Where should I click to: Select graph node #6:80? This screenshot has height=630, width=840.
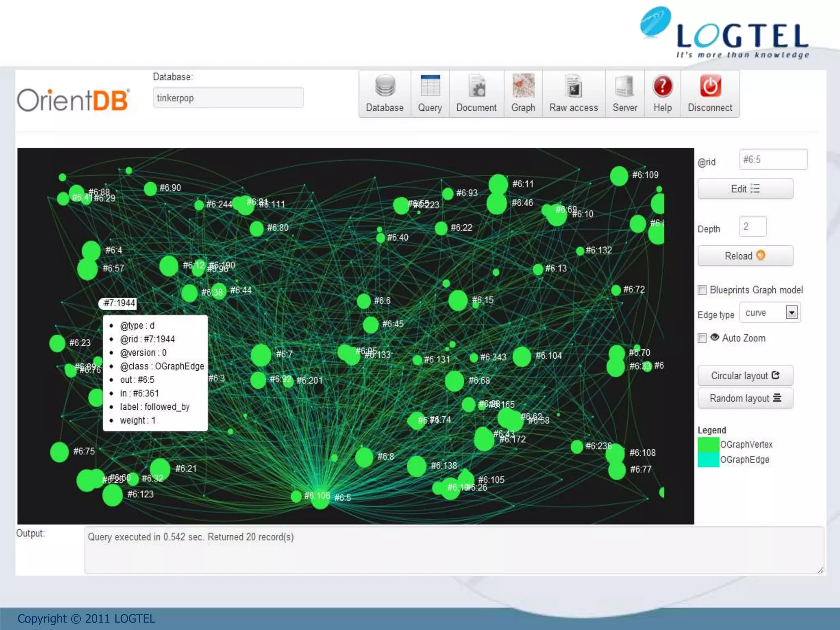click(256, 228)
